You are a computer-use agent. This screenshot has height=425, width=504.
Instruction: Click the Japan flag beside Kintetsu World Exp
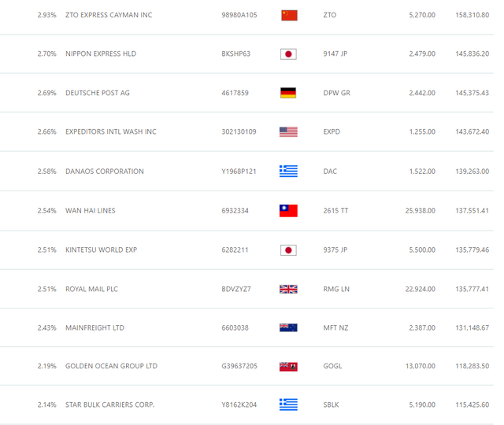coord(289,250)
